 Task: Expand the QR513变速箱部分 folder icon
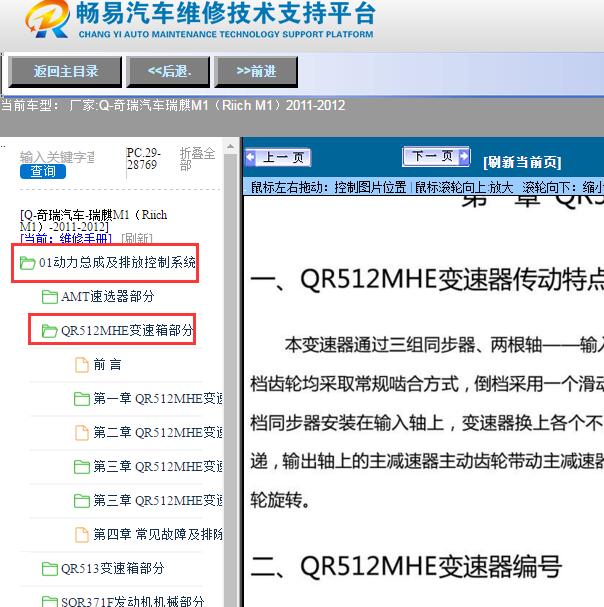pyautogui.click(x=50, y=569)
